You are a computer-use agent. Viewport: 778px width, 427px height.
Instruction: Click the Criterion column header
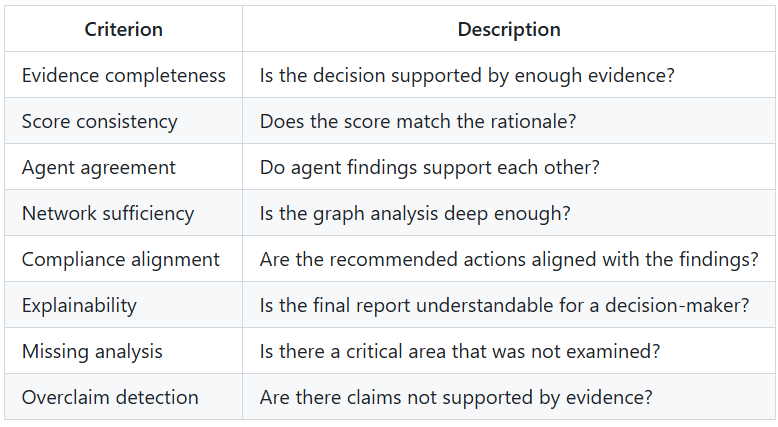124,29
